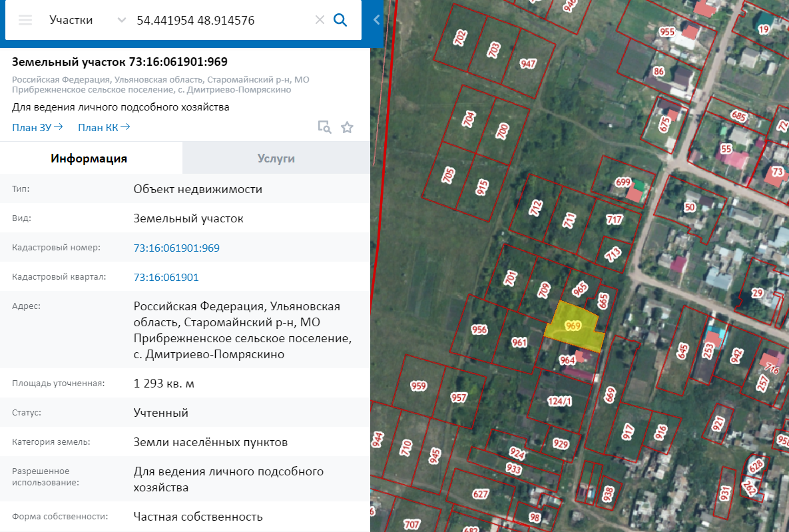Click the coordinates search input field
Screen dimensions: 789x532
point(222,20)
